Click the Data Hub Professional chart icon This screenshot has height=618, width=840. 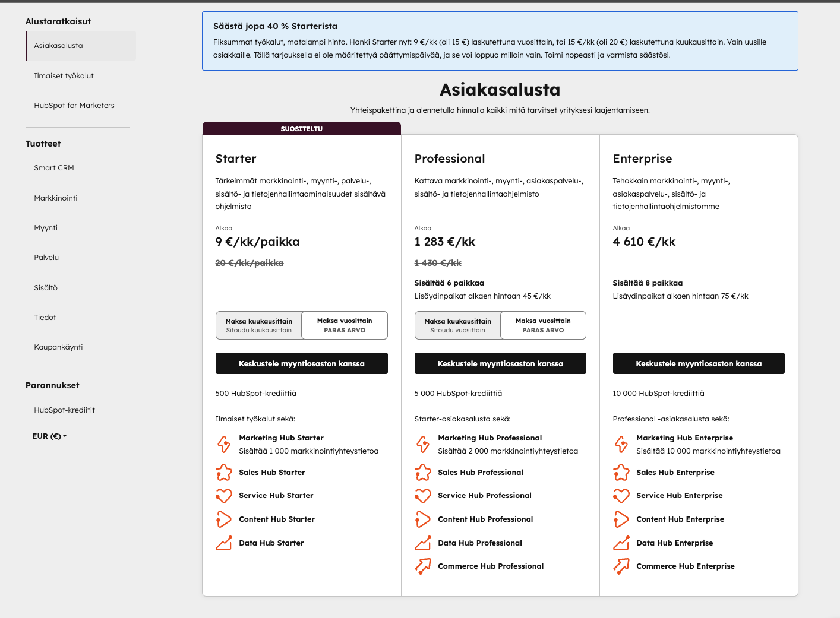(423, 543)
